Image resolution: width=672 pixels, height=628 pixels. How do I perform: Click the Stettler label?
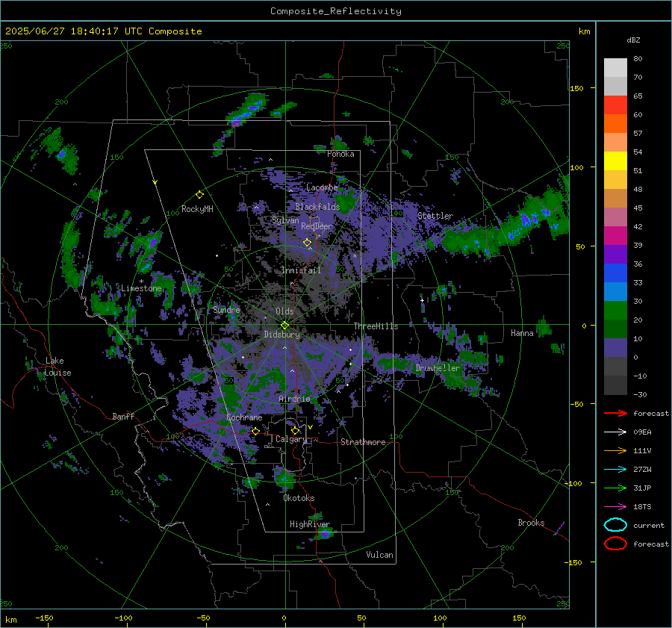point(435,216)
